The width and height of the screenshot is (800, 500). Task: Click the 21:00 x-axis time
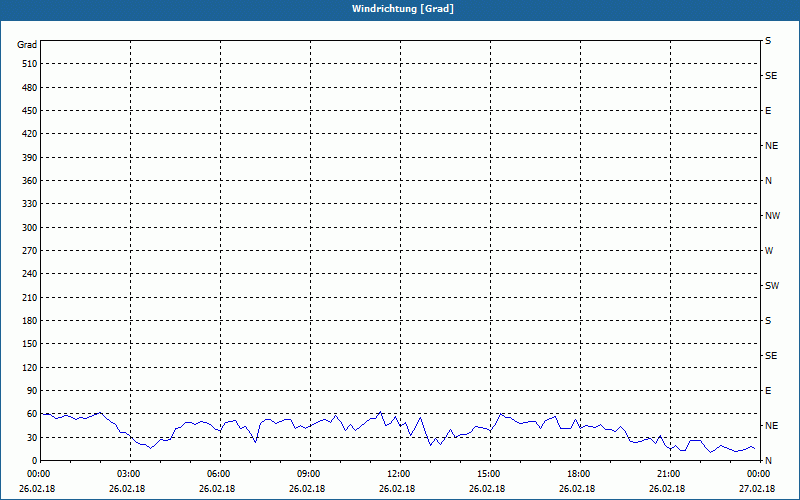669,474
